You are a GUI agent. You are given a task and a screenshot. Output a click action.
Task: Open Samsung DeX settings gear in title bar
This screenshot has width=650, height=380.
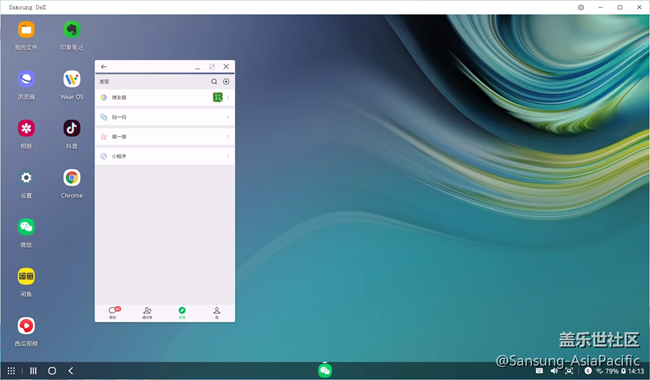581,7
